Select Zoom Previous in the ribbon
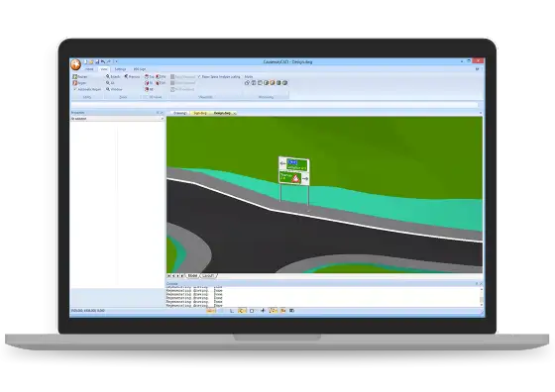 (132, 76)
